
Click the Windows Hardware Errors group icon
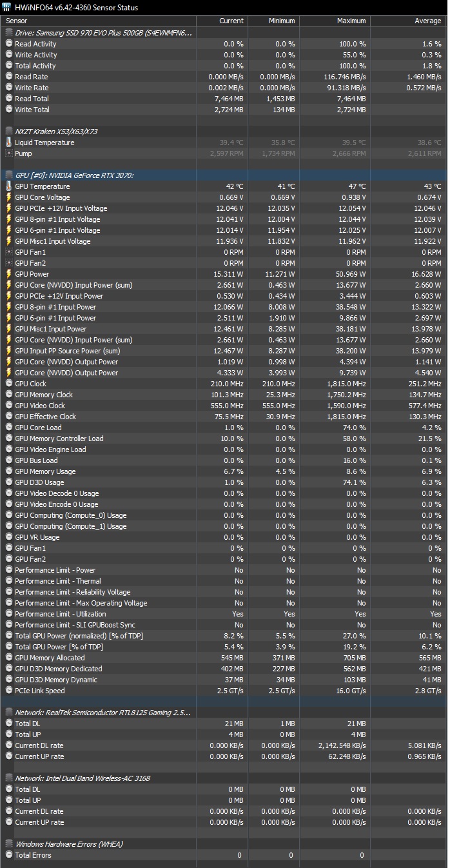tap(8, 844)
